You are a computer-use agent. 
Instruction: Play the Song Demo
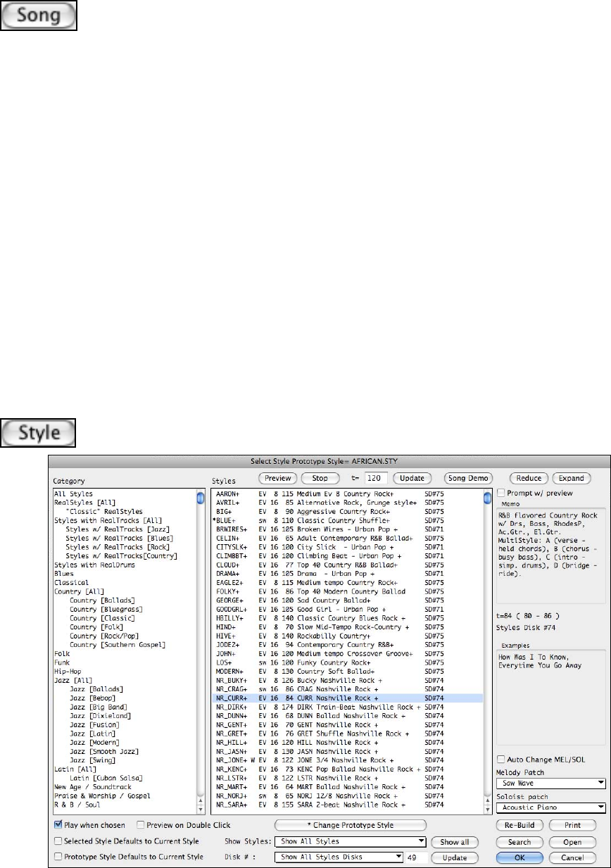point(468,478)
